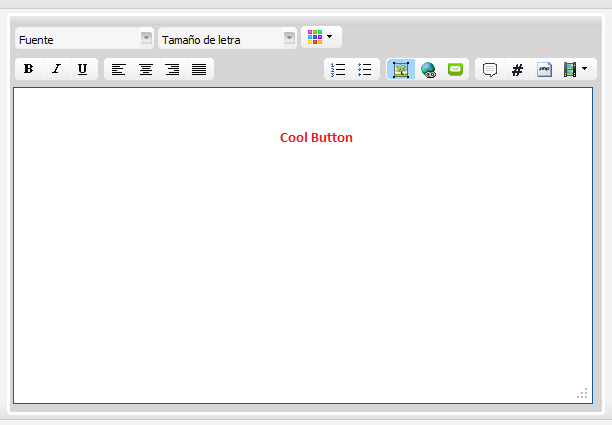This screenshot has width=612, height=425.
Task: Insert code tags with hash icon
Action: [x=517, y=70]
